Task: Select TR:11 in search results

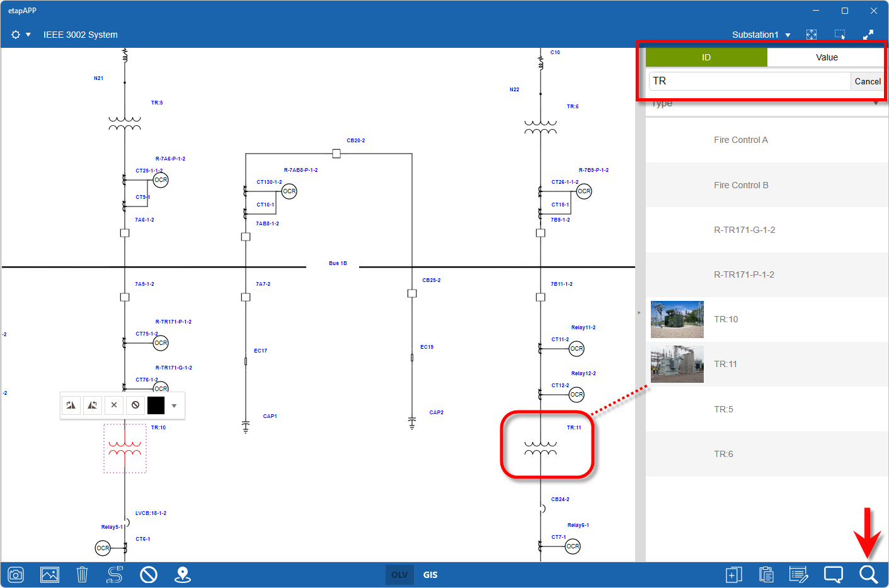Action: tap(767, 364)
